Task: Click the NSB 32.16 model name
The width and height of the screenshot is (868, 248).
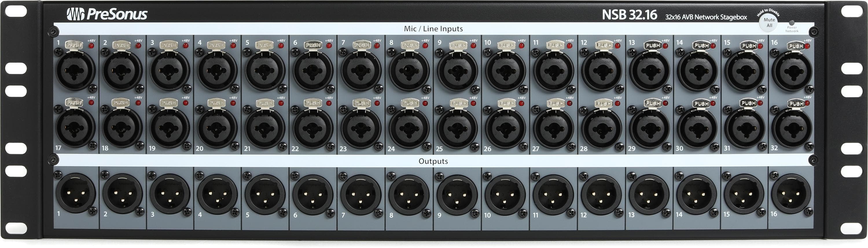Action: (x=629, y=15)
